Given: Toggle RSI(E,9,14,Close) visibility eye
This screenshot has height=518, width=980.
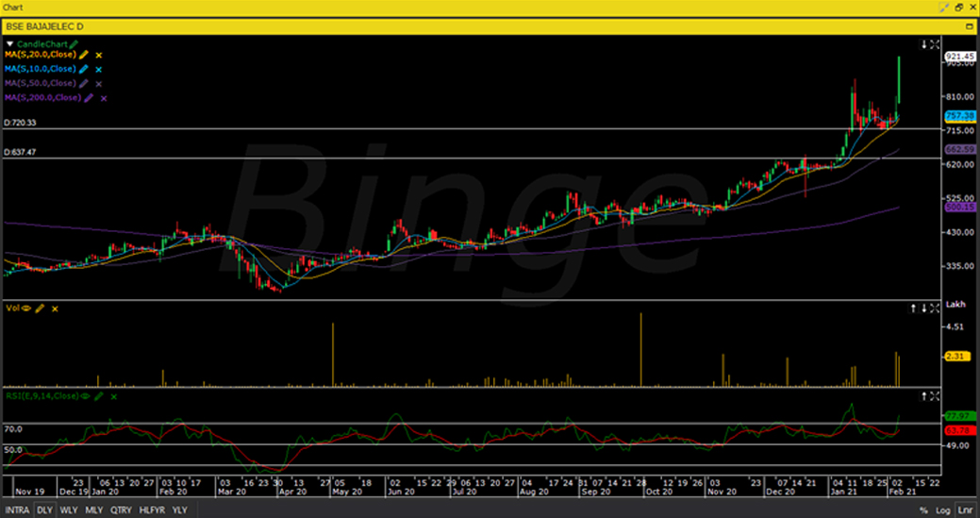Looking at the screenshot, I should (x=85, y=396).
